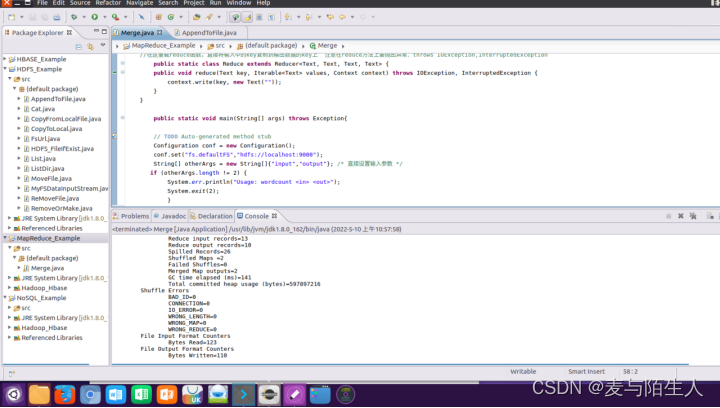Click the fold marker beside the main method
Image resolution: width=720 pixels, height=408 pixels.
coord(123,118)
